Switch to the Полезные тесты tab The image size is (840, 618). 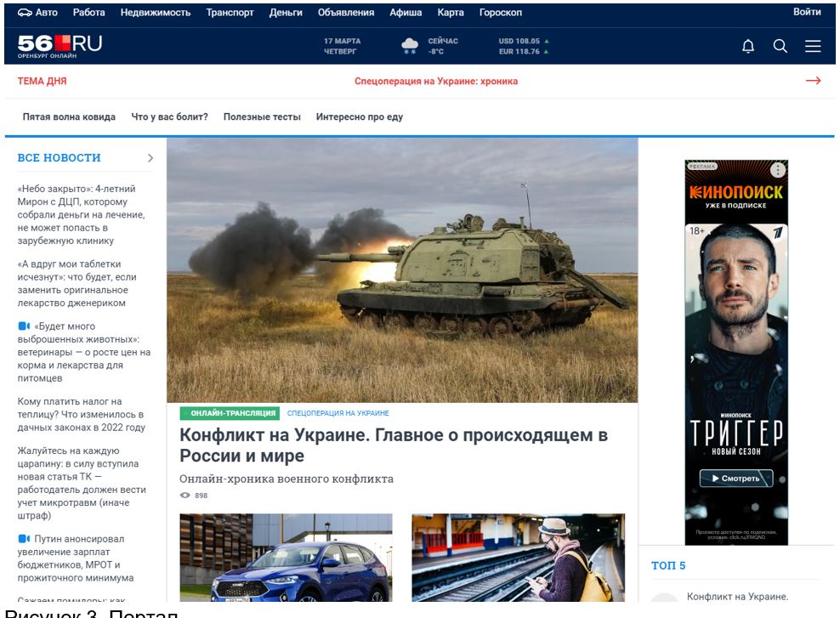(x=264, y=116)
